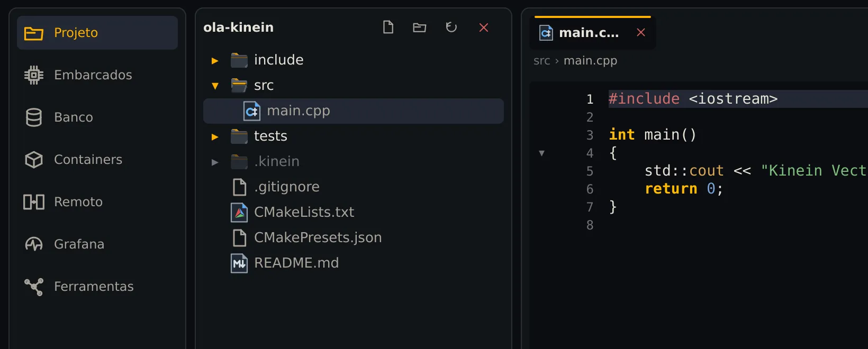The image size is (868, 349).
Task: Click the C++ icon on the editor tab
Action: (546, 33)
